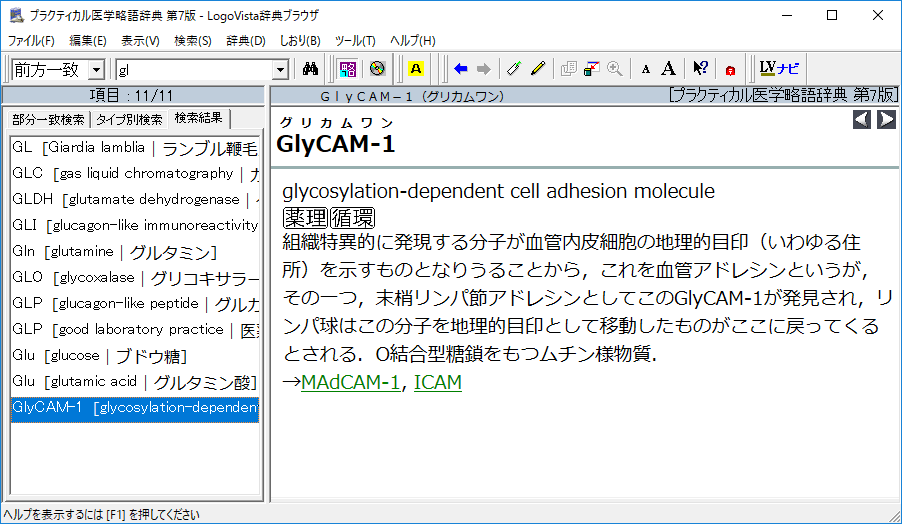Select Gln glutamine result
902x524 pixels.
[x=135, y=252]
